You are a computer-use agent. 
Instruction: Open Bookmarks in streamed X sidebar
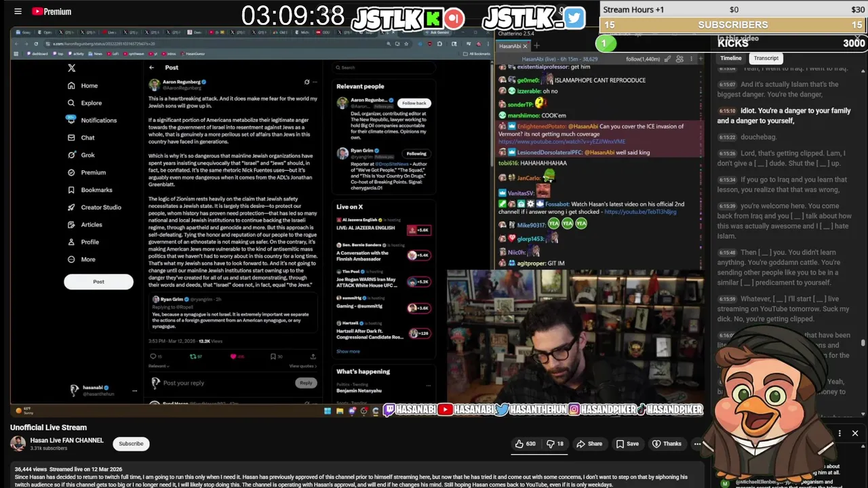(x=90, y=190)
